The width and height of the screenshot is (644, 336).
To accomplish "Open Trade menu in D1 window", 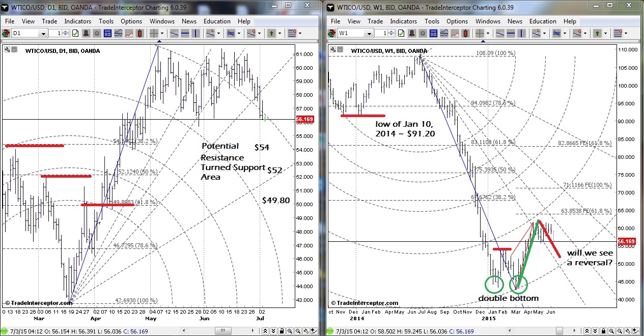I will pos(49,21).
